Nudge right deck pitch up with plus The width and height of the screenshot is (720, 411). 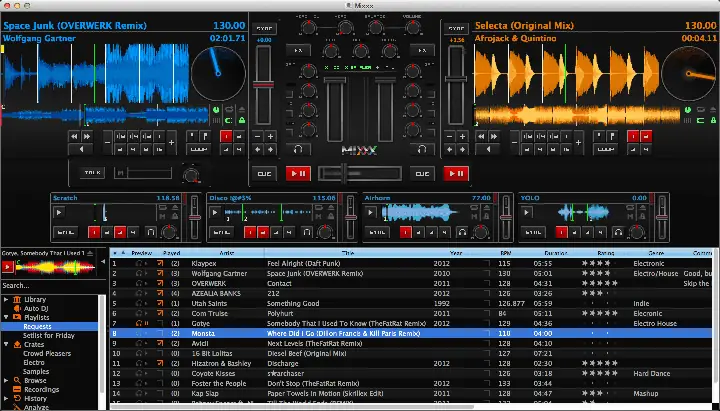pyautogui.click(x=462, y=136)
